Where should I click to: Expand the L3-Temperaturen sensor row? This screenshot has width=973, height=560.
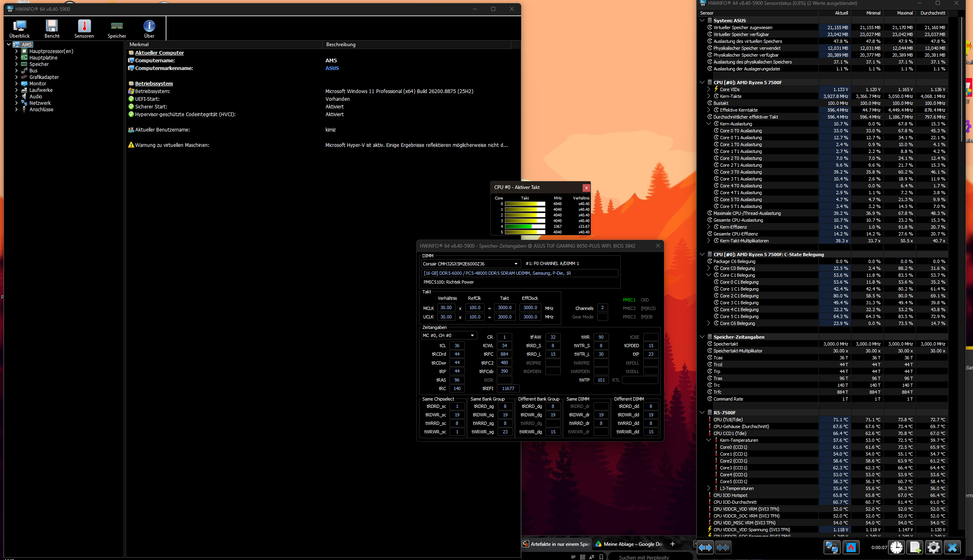709,488
